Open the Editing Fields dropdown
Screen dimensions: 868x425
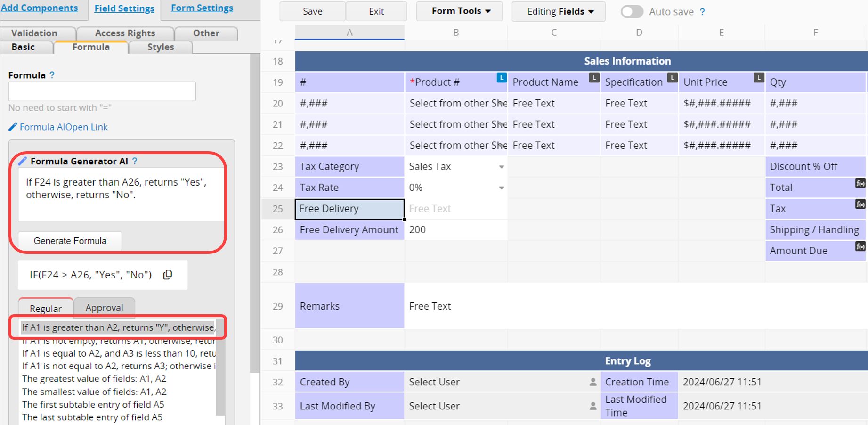[x=559, y=12]
